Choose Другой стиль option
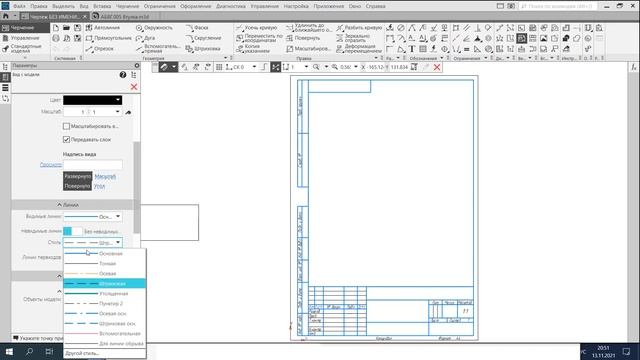640x360 pixels. pyautogui.click(x=82, y=353)
